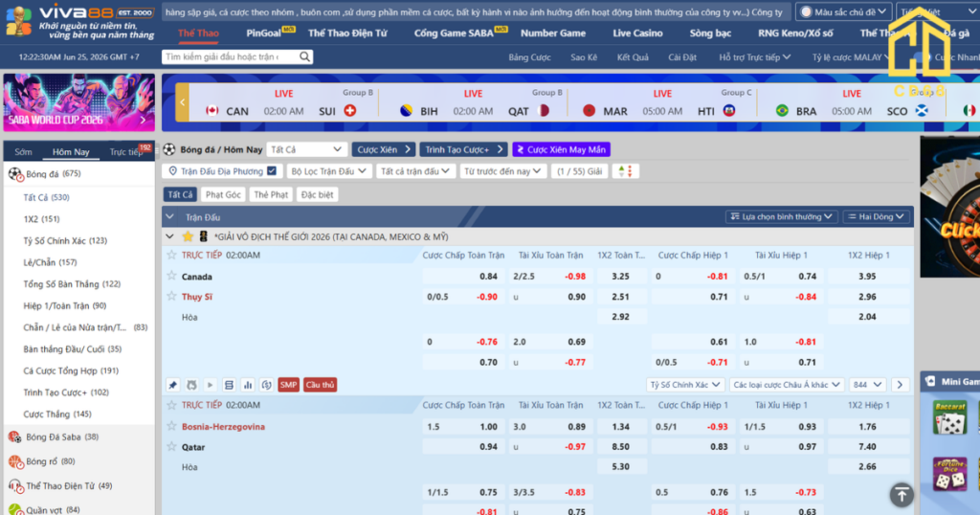Open the Tất Cả dropdown next to Hôm Nay

[x=306, y=149]
